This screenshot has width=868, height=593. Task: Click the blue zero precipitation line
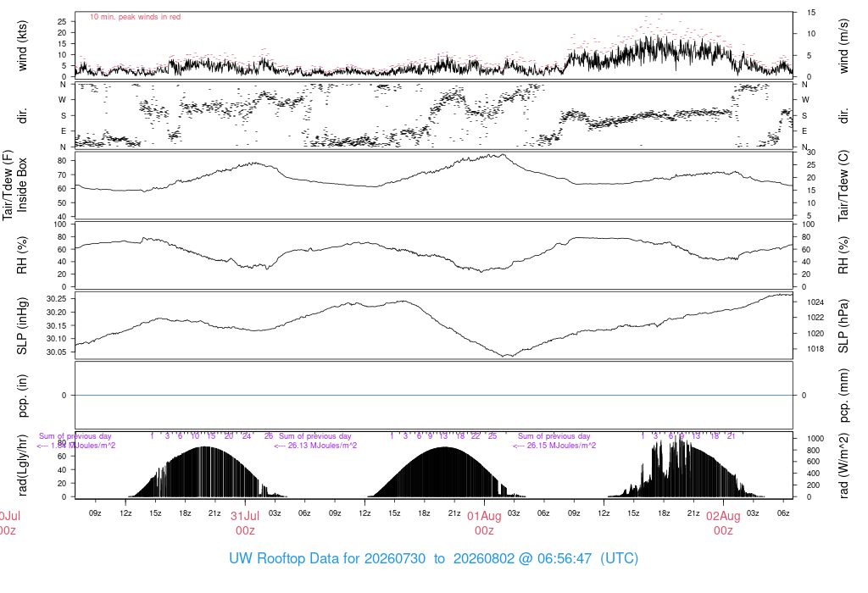pos(433,395)
